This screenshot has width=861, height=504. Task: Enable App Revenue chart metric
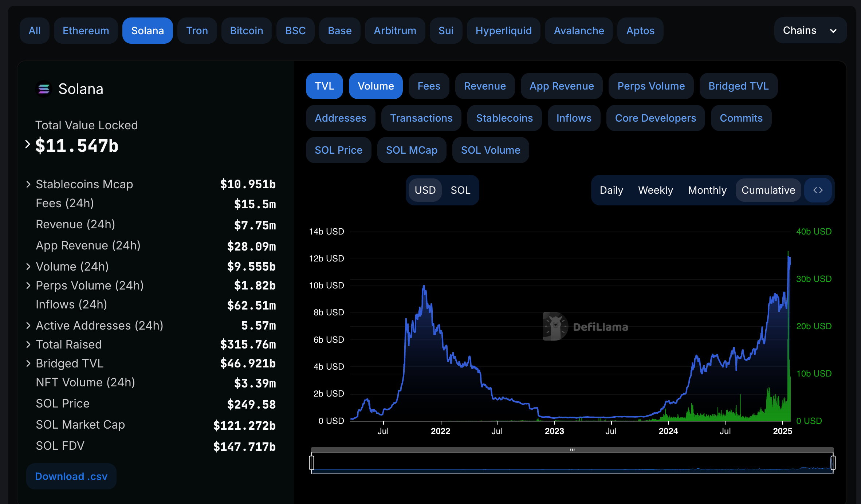point(562,86)
